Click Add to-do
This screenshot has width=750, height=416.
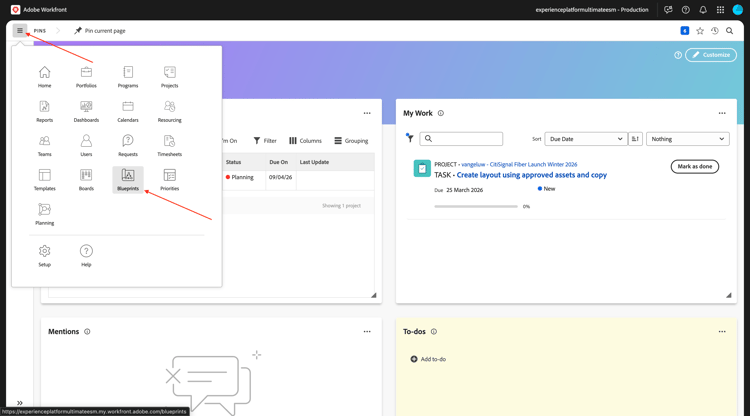(428, 359)
